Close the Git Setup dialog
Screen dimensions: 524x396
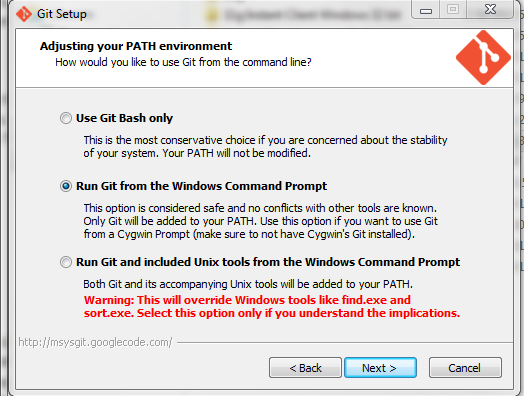point(490,9)
